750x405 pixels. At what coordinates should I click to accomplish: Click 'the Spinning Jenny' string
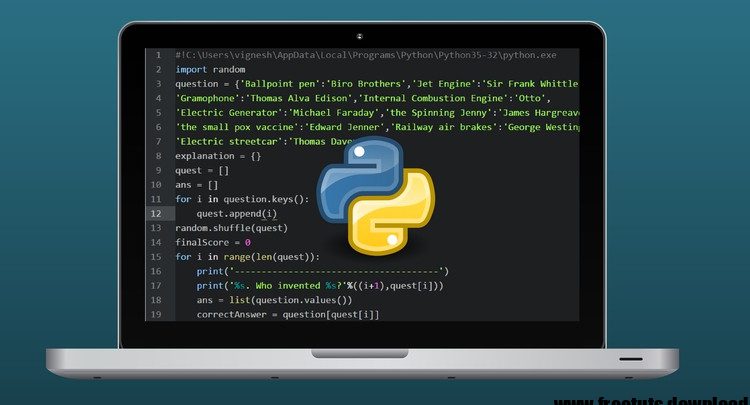coord(439,113)
